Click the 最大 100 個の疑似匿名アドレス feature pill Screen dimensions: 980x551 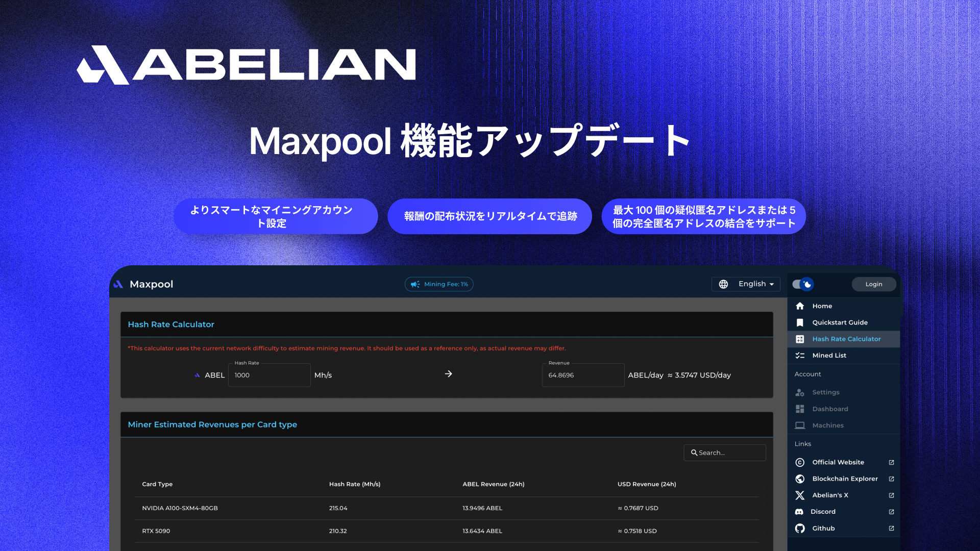click(704, 216)
